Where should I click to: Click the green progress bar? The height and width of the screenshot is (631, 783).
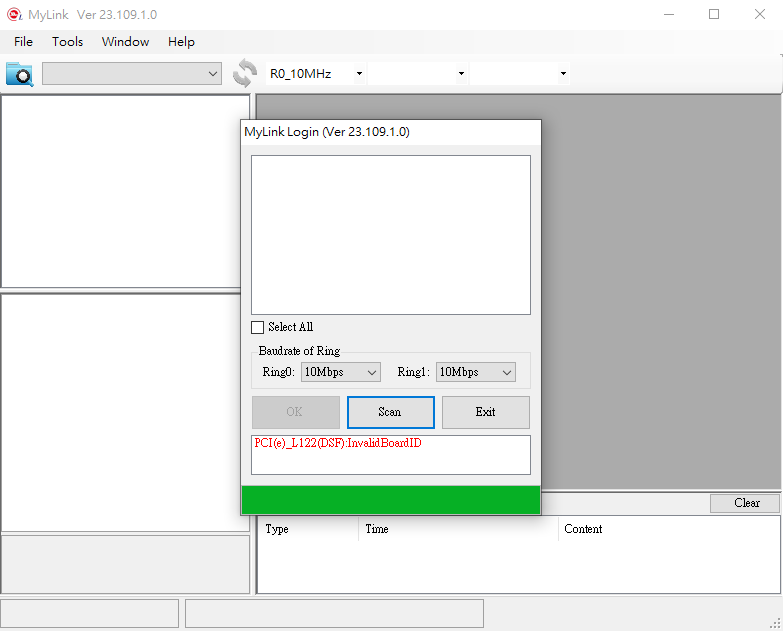pos(391,500)
